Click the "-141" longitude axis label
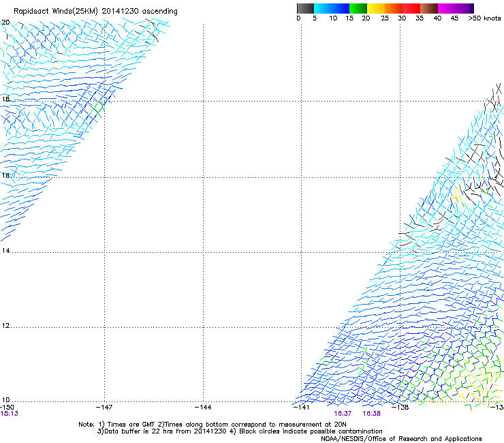The height and width of the screenshot is (443, 504). coord(301,408)
